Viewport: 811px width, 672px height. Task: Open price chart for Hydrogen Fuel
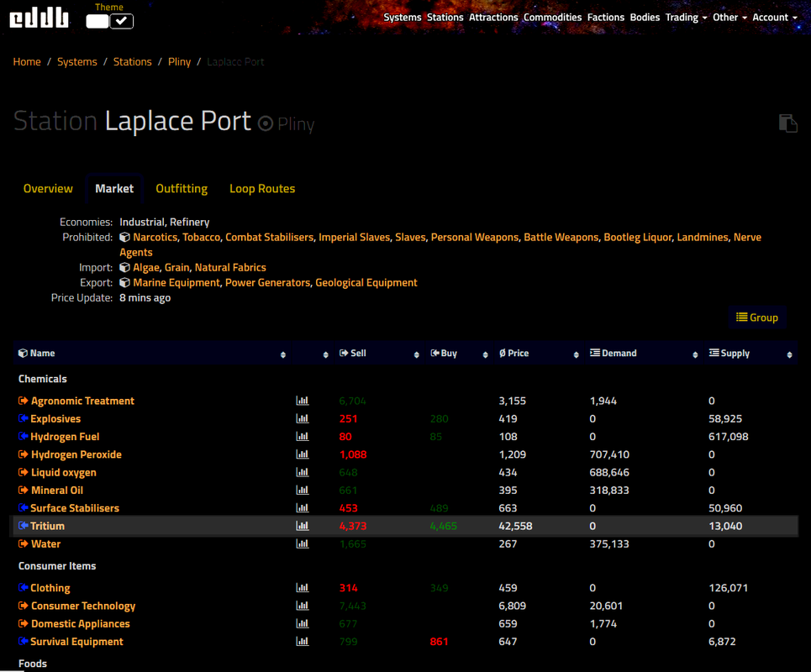tap(302, 436)
